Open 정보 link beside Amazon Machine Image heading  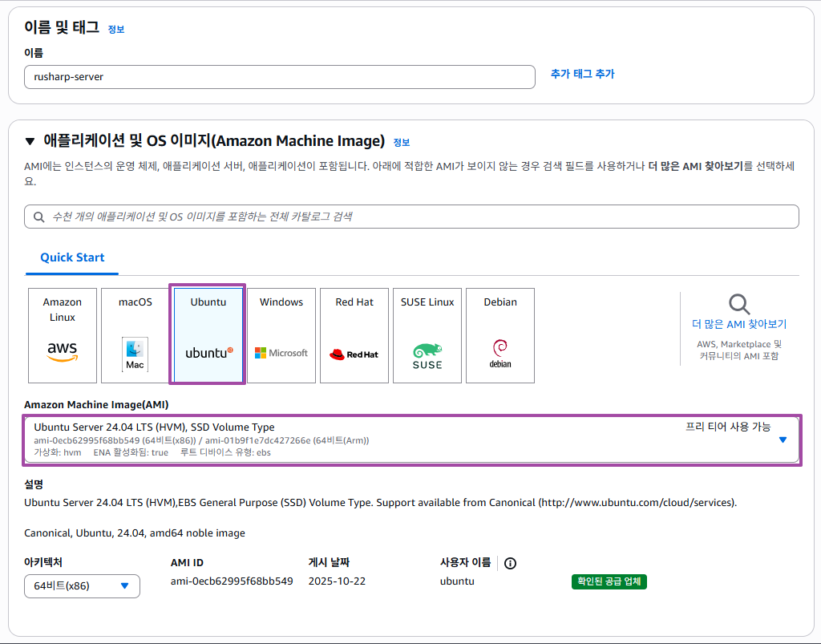pyautogui.click(x=402, y=143)
